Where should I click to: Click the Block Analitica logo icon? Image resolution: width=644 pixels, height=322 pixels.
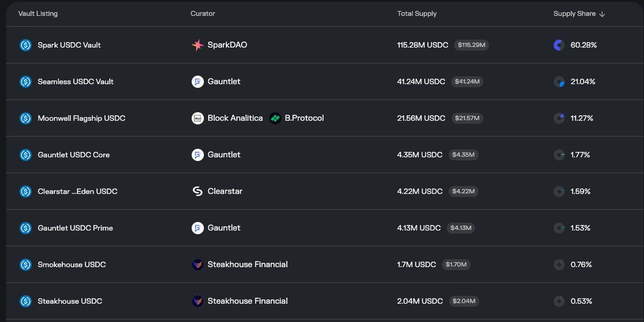pos(198,118)
